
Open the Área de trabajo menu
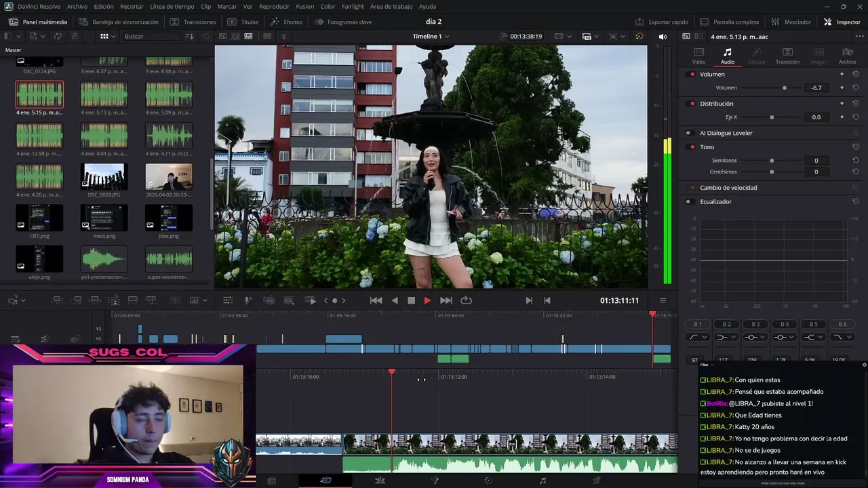(391, 6)
